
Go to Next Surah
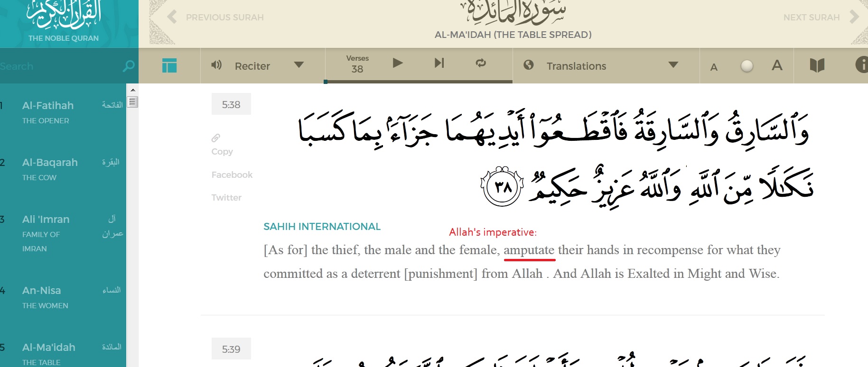coord(812,18)
